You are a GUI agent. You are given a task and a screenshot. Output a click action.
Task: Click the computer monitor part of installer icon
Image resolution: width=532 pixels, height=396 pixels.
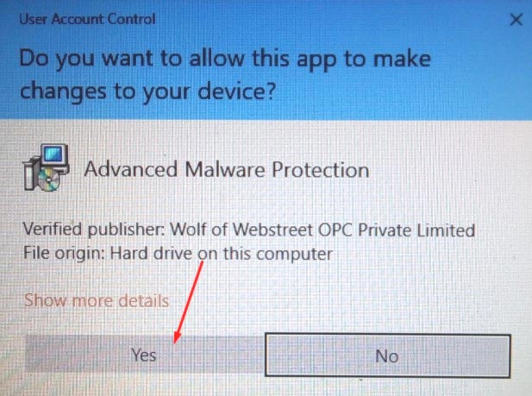pos(54,156)
